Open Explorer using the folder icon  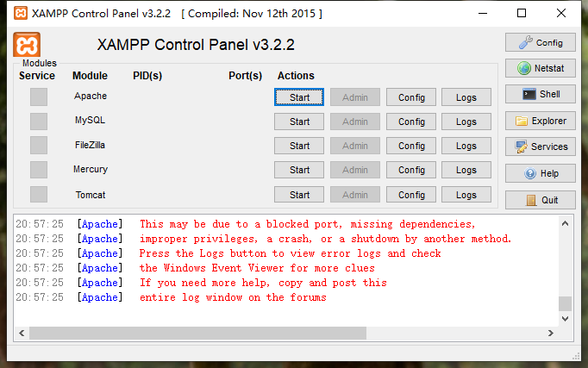541,121
